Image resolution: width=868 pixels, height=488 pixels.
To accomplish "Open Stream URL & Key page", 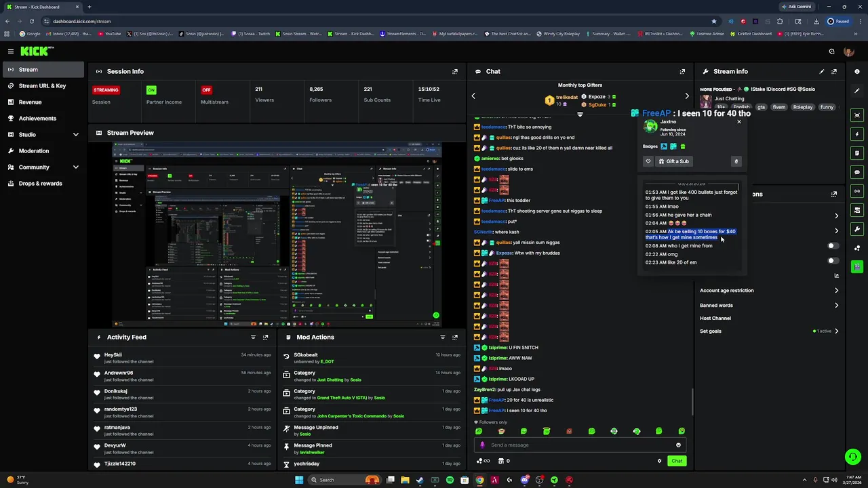I will point(42,85).
